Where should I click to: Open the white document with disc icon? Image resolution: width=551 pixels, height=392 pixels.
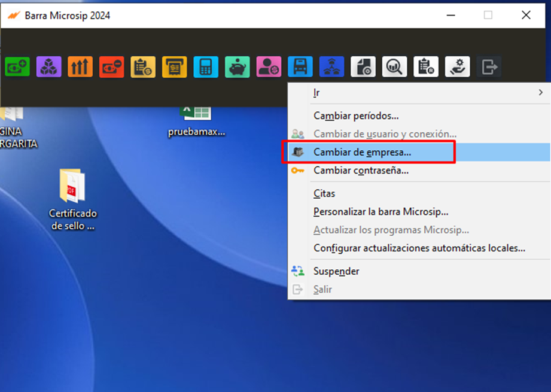click(363, 66)
